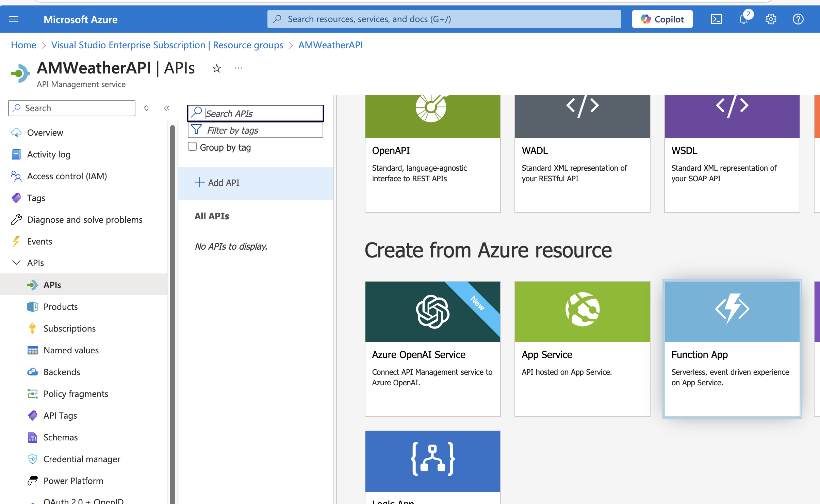
Task: Open Visual Studio Enterprise Subscription breadcrumb
Action: click(167, 45)
